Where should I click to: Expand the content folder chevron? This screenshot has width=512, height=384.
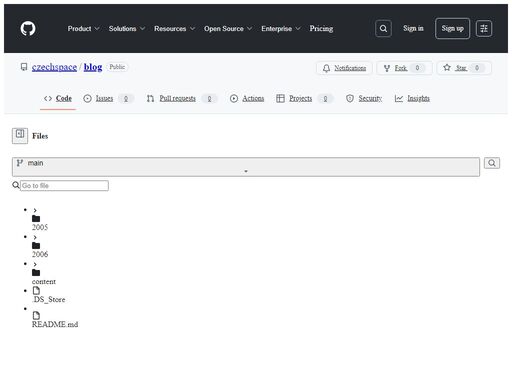tap(35, 264)
